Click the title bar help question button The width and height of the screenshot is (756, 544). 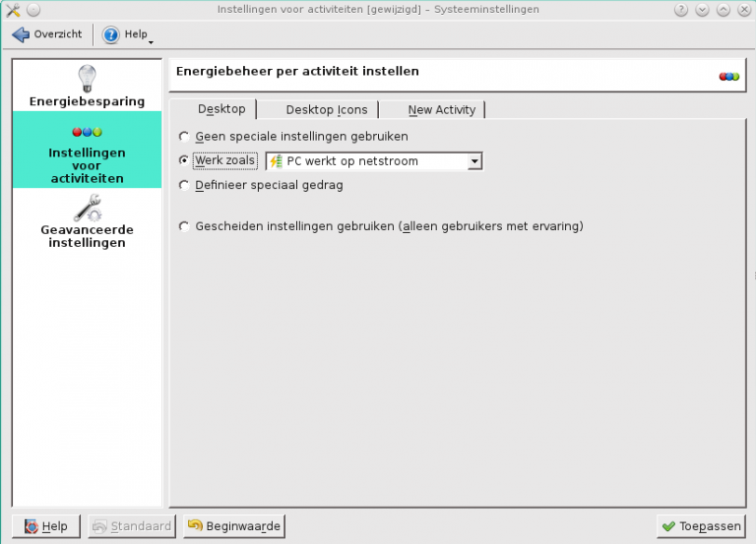coord(681,10)
